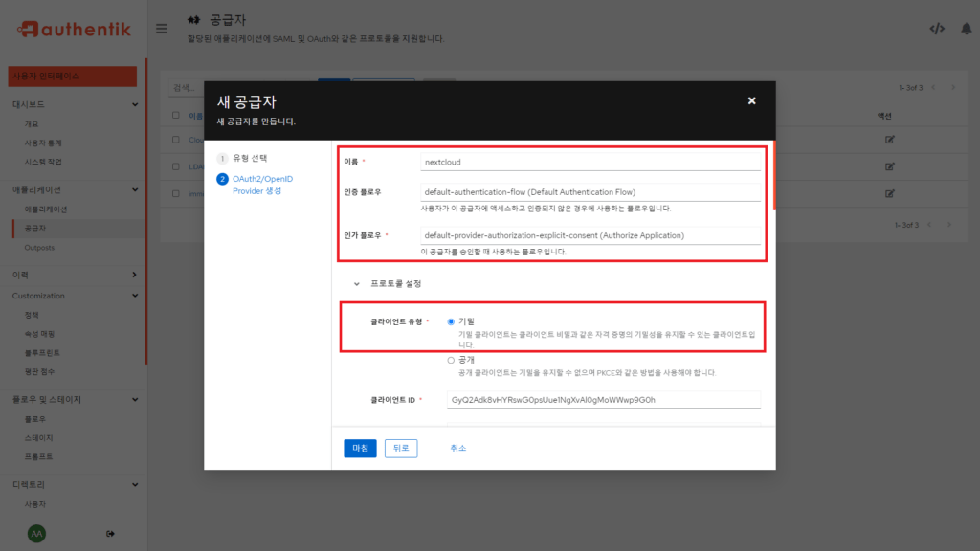Click the authentik logo
The height and width of the screenshot is (551, 980).
coord(74,29)
